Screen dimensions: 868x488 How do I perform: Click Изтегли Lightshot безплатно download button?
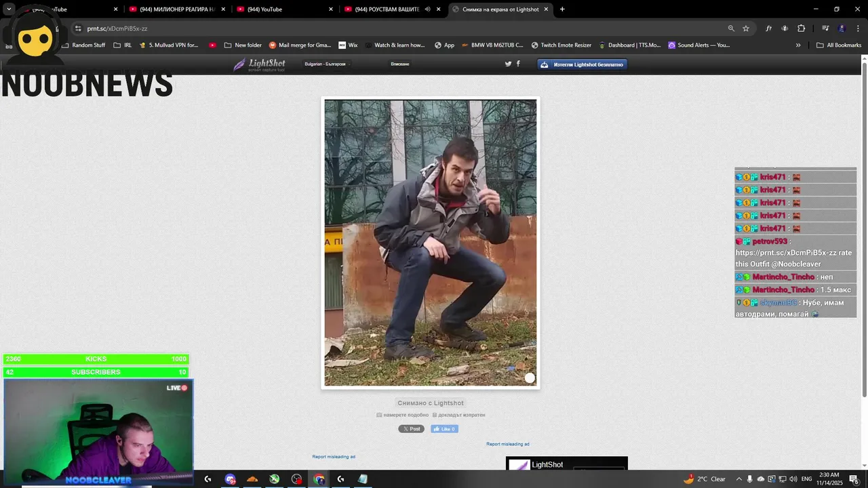583,64
